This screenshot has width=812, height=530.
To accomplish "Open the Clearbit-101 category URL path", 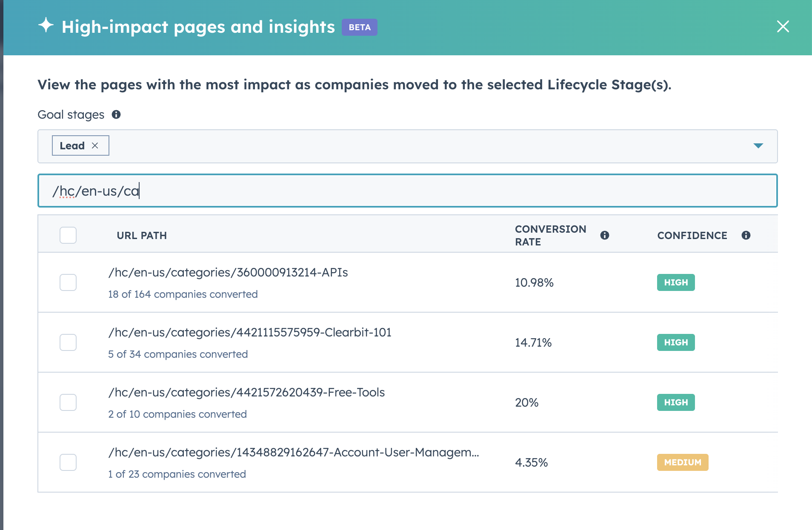I will coord(250,332).
